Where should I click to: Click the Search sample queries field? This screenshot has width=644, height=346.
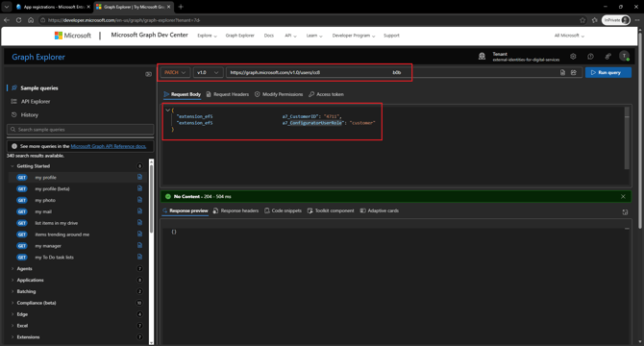(x=81, y=130)
